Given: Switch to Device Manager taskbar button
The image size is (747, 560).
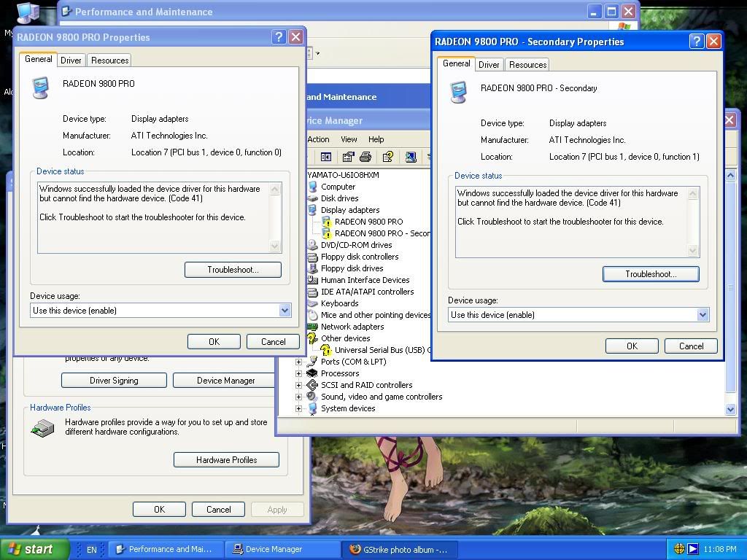Looking at the screenshot, I should pyautogui.click(x=282, y=549).
